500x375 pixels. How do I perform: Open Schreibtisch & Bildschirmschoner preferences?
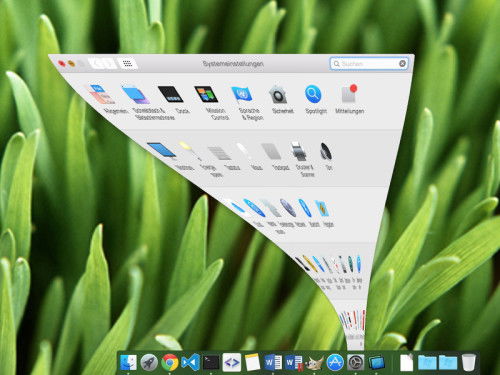135,95
